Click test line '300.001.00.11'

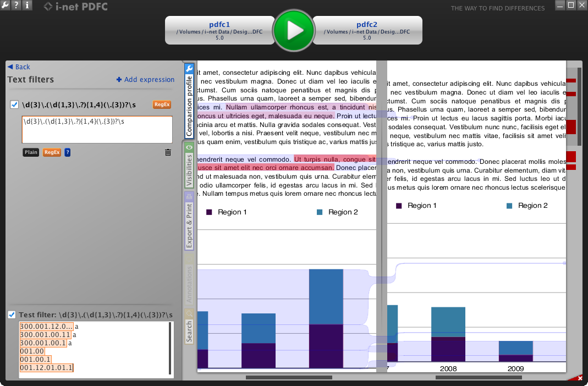[45, 335]
